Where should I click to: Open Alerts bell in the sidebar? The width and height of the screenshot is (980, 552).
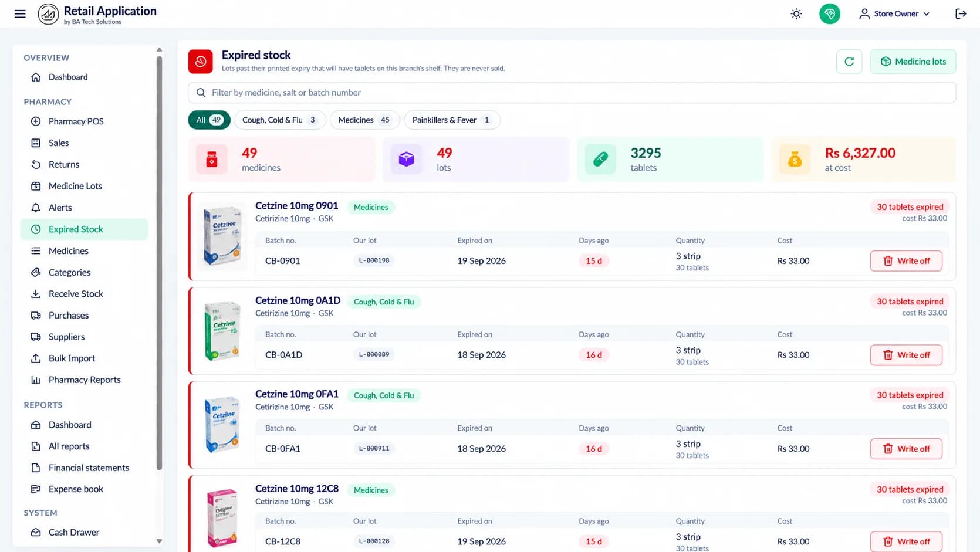coord(84,208)
